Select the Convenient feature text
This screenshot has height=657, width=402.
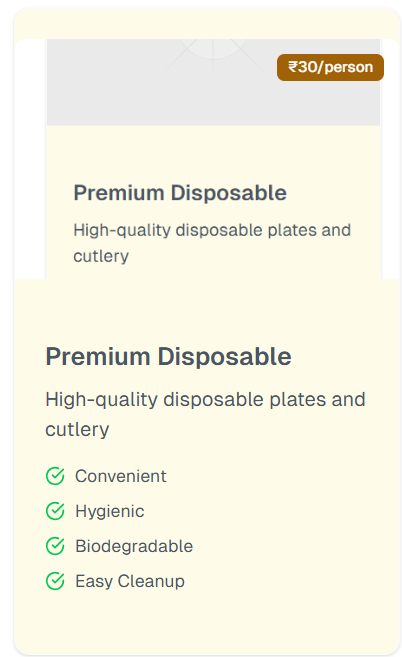click(120, 476)
